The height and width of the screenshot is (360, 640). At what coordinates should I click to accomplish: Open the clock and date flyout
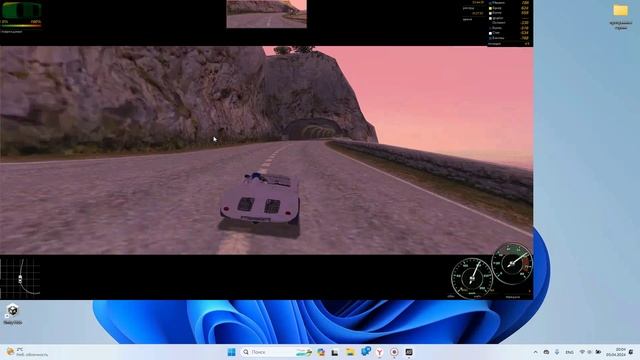click(616, 352)
